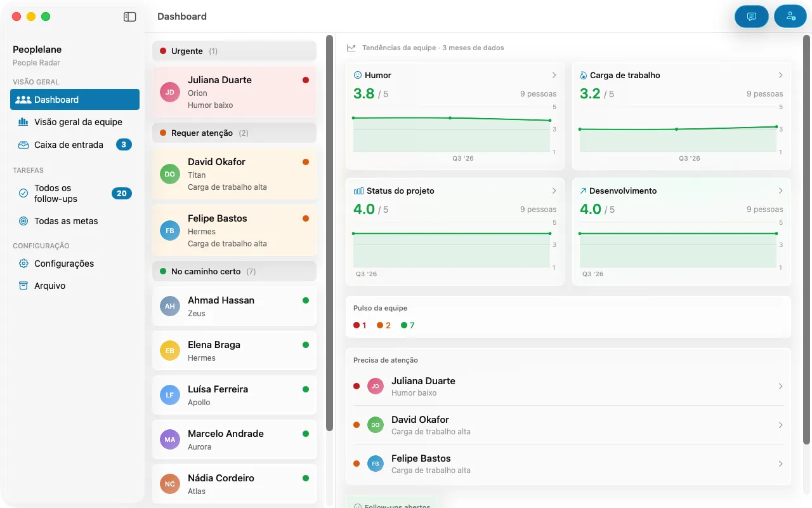Viewport: 812px width, 508px height.
Task: Click the green status dot on Ahmad Hassan's card
Action: (306, 300)
